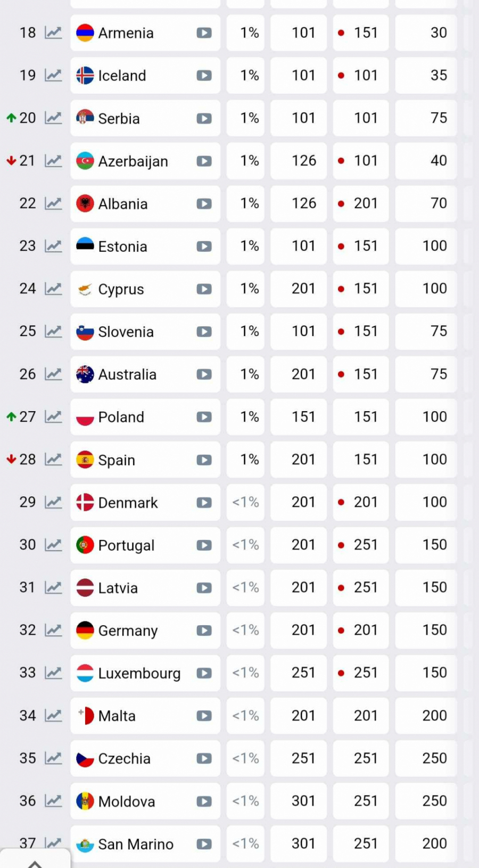This screenshot has width=479, height=868.
Task: Select Latvia's 150 odds value
Action: coord(434,587)
